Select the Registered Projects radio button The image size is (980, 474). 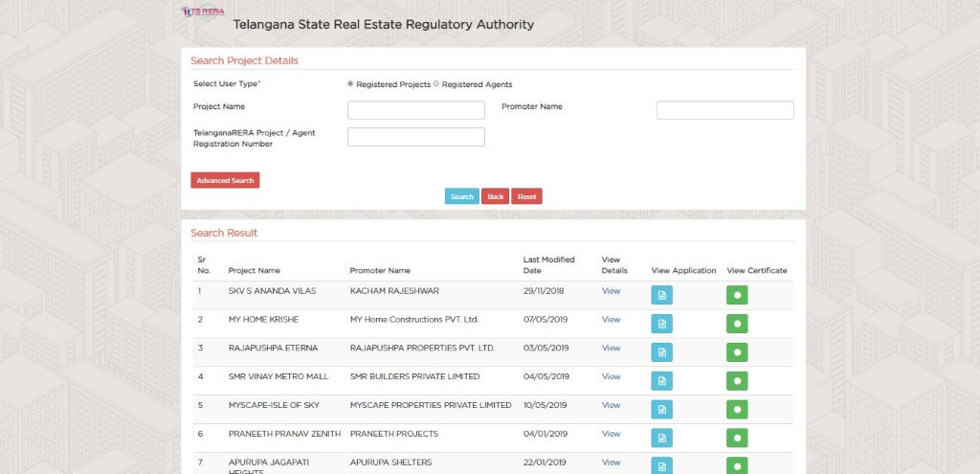(x=350, y=84)
